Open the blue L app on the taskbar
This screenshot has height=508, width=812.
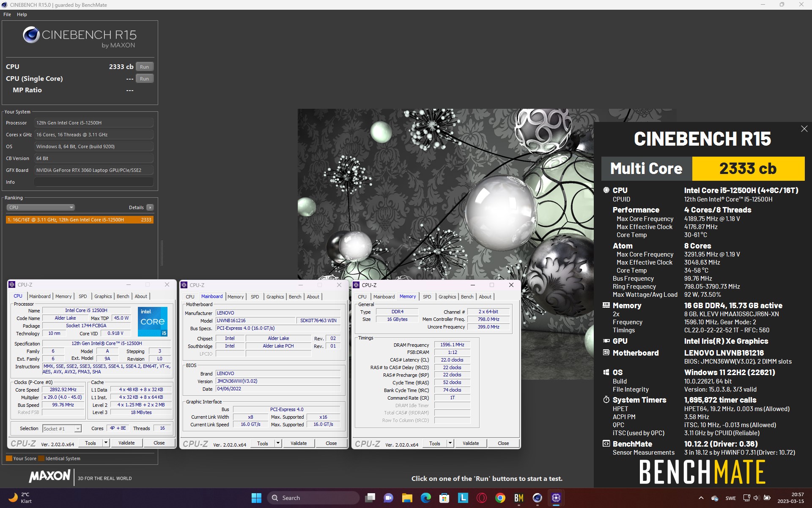[463, 498]
